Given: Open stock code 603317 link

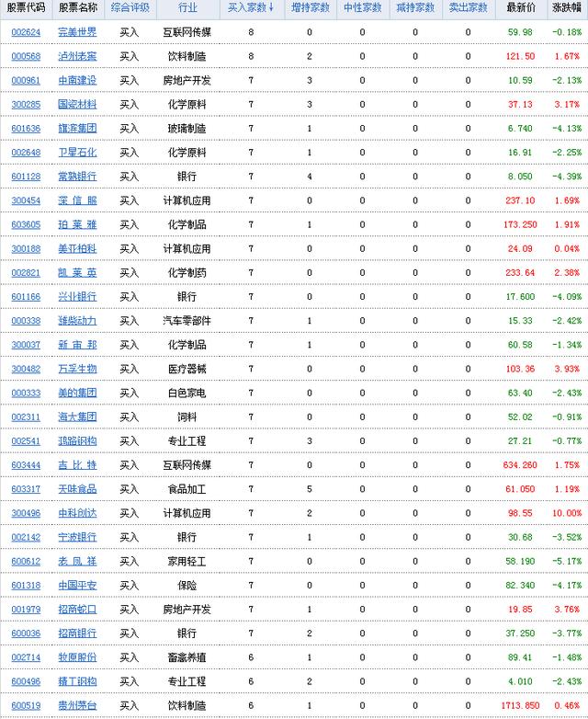Looking at the screenshot, I should click(26, 489).
